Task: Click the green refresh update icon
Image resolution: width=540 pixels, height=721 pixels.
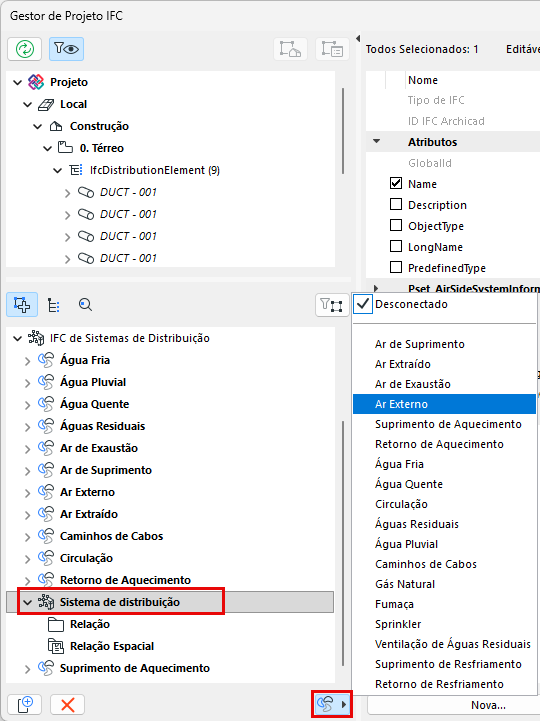Action: (25, 49)
